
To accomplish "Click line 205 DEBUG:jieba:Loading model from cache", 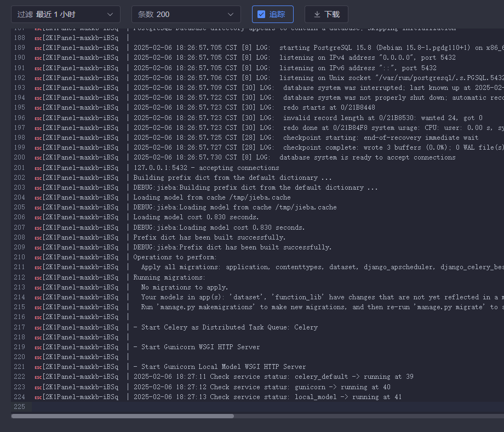I will [x=235, y=207].
